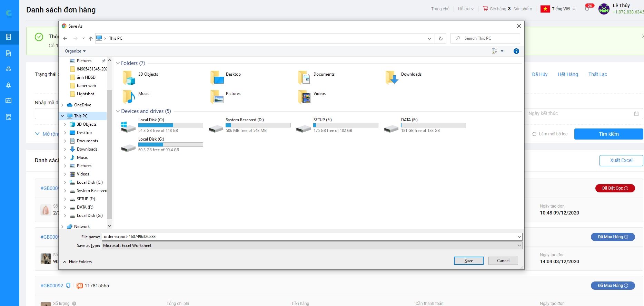This screenshot has width=644, height=306.
Task: Click the Cancel button
Action: pos(503,261)
